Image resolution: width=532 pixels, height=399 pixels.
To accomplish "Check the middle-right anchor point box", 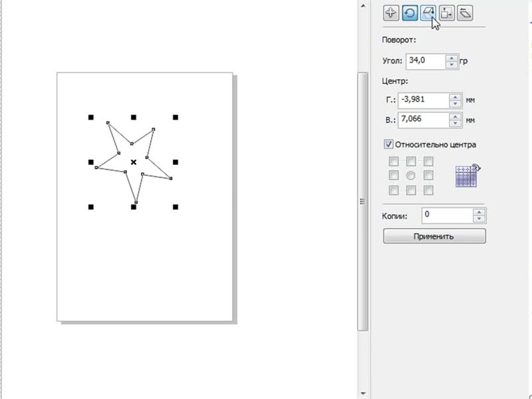I will click(x=428, y=176).
